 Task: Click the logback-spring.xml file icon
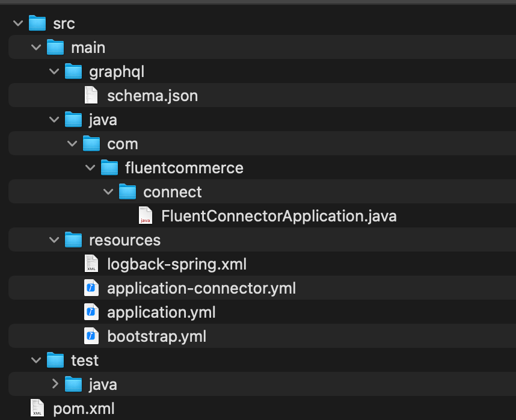91,264
